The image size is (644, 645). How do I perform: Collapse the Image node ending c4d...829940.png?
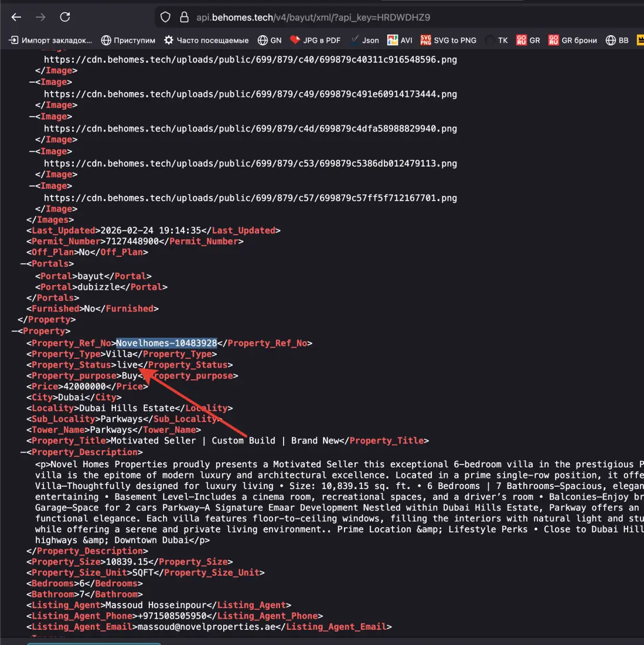[32, 117]
